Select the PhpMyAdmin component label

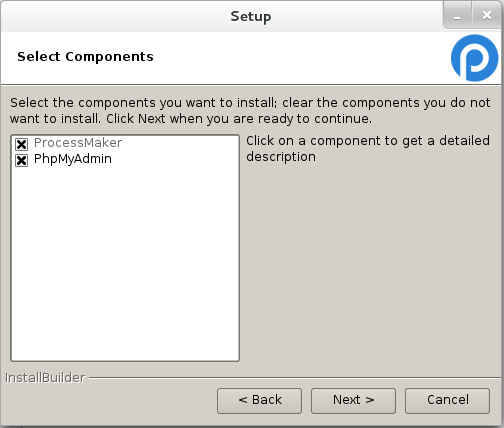tap(73, 159)
